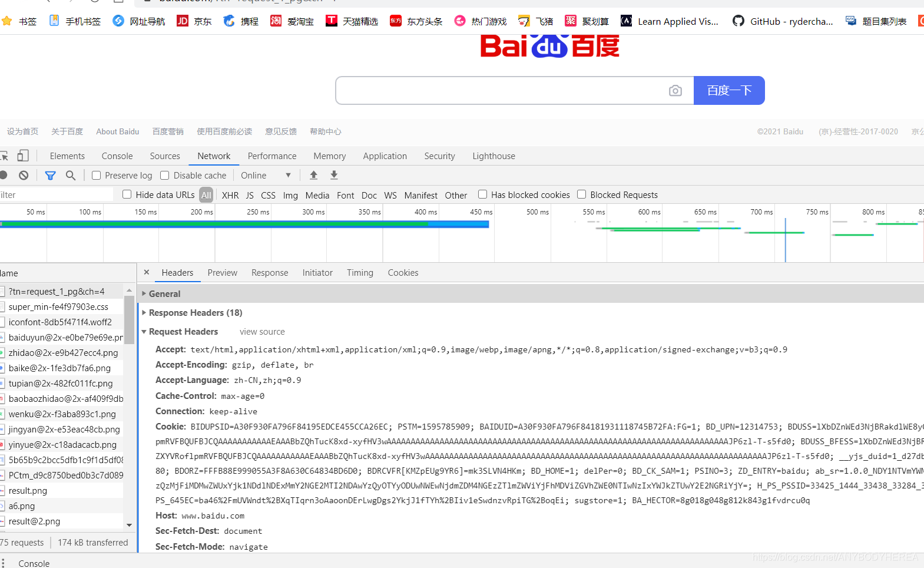924x568 pixels.
Task: Select the a6.png request
Action: pos(22,506)
